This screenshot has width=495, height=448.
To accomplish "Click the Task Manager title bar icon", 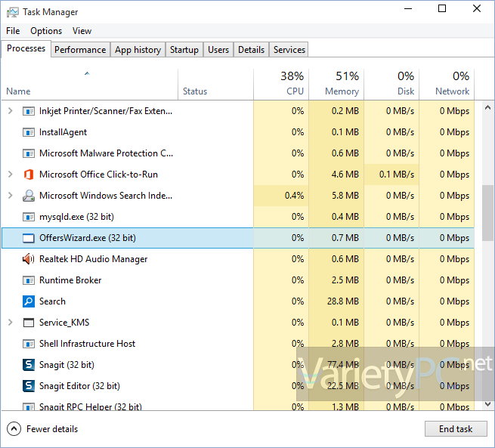I will [x=13, y=12].
